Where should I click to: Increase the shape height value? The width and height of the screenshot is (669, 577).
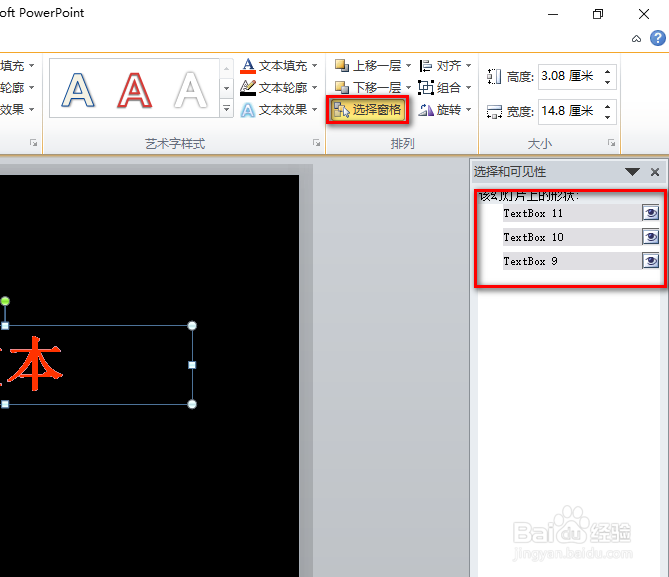tap(608, 72)
